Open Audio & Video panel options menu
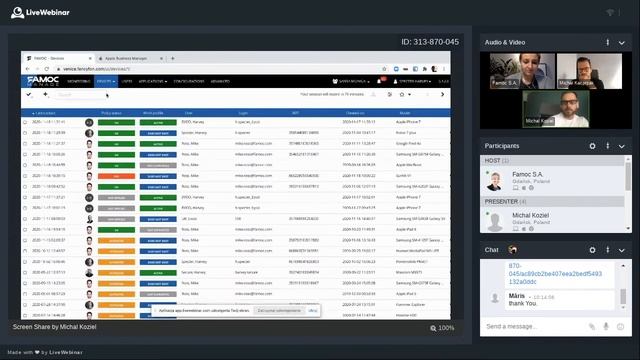Screen dimensions: 640x360 (607, 42)
